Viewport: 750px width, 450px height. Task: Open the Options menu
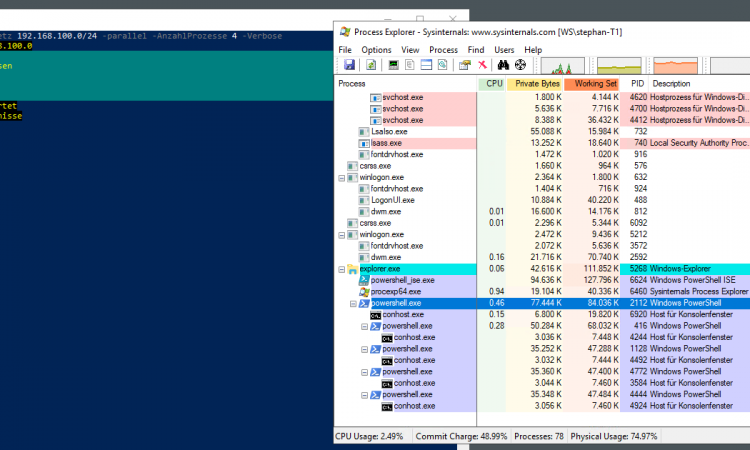(376, 50)
